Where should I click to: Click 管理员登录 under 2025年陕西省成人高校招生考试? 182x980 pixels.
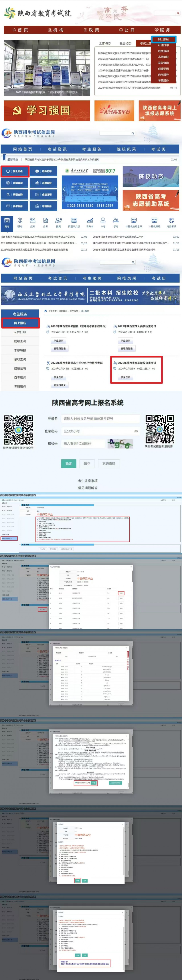[x=127, y=349]
